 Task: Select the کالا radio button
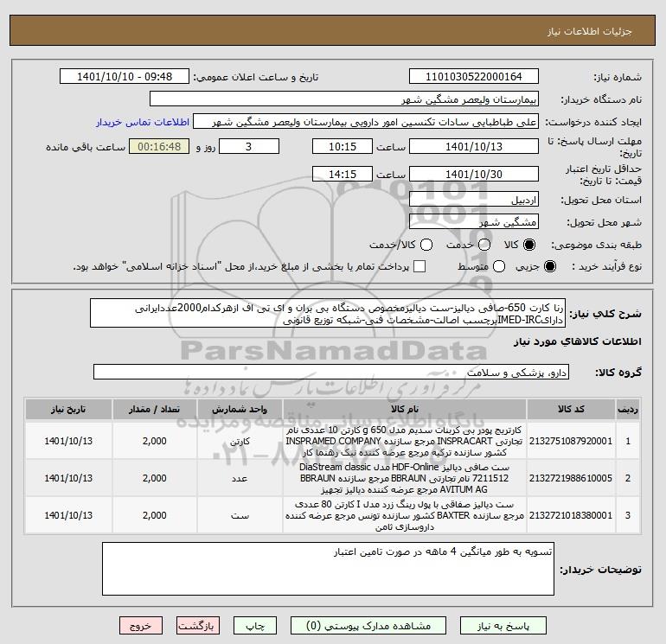[x=529, y=245]
